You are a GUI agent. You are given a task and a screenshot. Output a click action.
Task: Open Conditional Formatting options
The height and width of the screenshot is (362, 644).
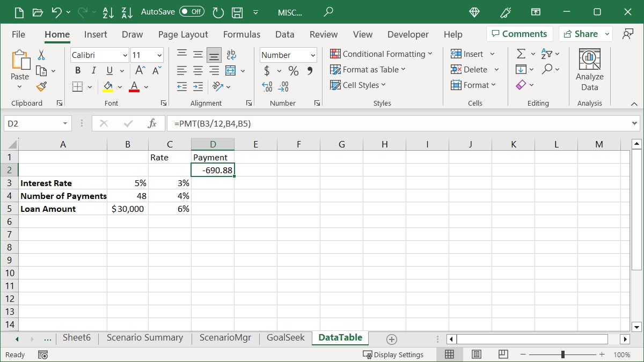tap(381, 54)
